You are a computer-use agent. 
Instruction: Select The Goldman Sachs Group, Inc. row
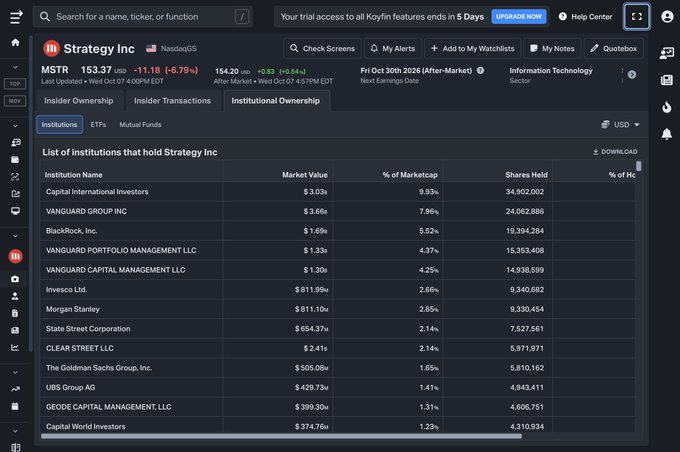click(338, 368)
